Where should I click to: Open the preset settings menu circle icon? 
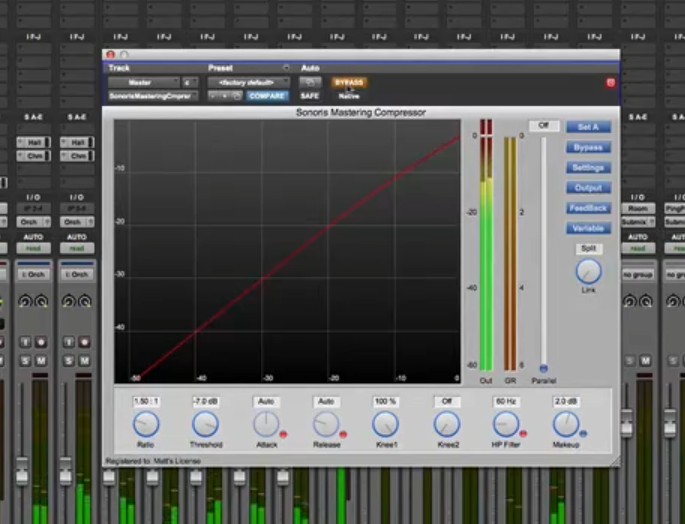click(x=286, y=68)
